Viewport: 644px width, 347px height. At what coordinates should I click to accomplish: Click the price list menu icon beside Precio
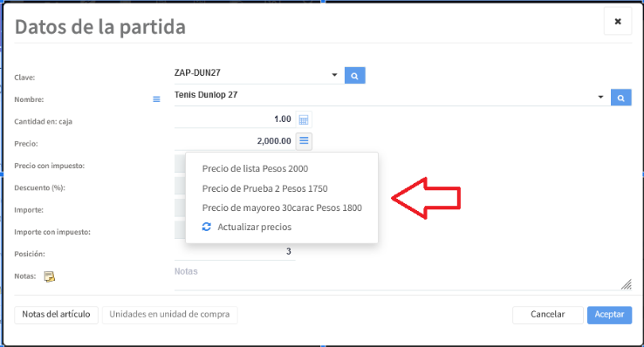pyautogui.click(x=304, y=141)
